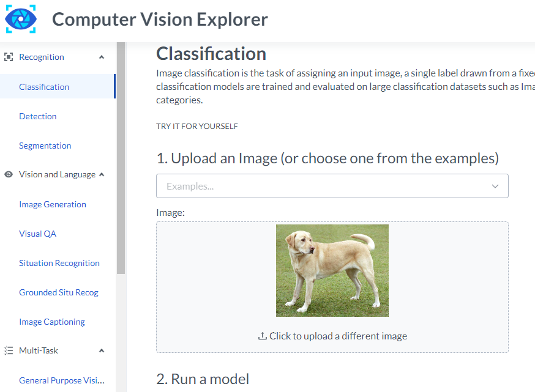Click the sidebar vertical scrollbar
This screenshot has height=392, width=535.
point(121,158)
